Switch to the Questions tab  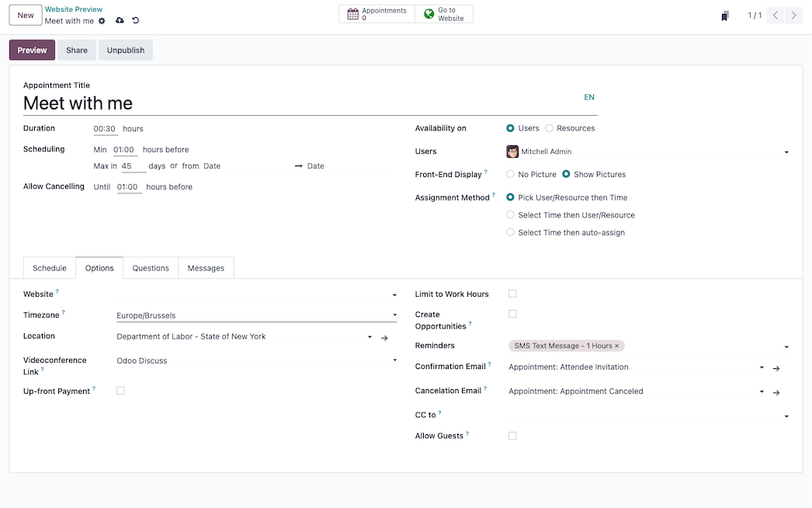[x=151, y=268]
